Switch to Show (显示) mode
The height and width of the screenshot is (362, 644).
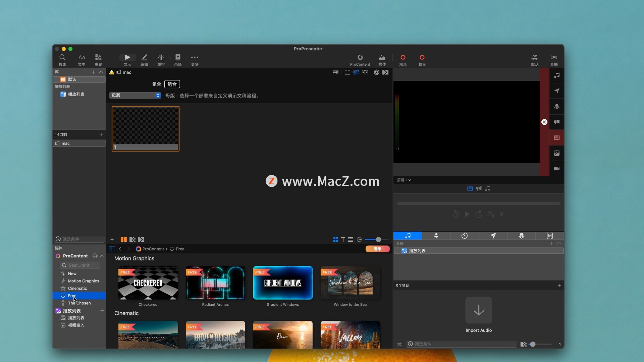click(x=127, y=60)
